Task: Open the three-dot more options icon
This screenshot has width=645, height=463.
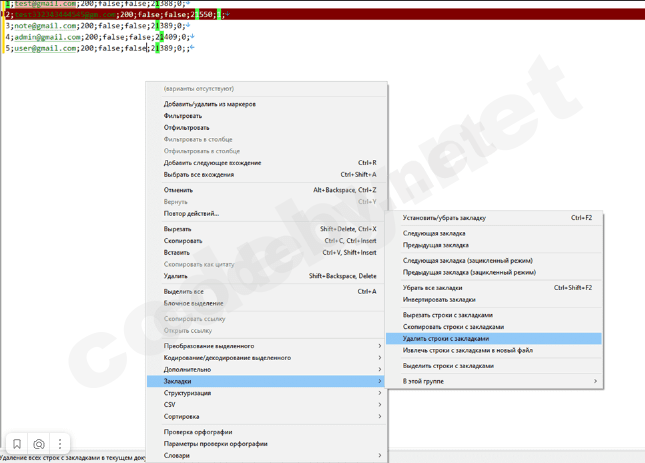Action: (60, 444)
